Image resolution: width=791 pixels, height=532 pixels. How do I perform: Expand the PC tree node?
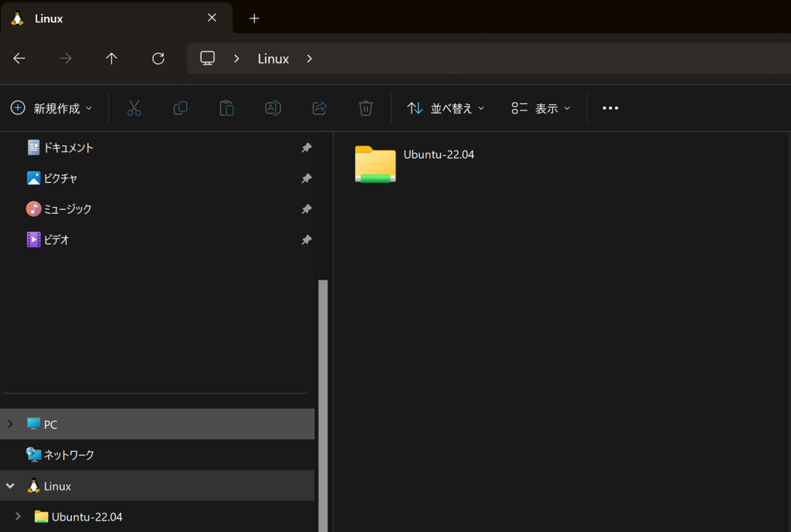click(x=10, y=424)
